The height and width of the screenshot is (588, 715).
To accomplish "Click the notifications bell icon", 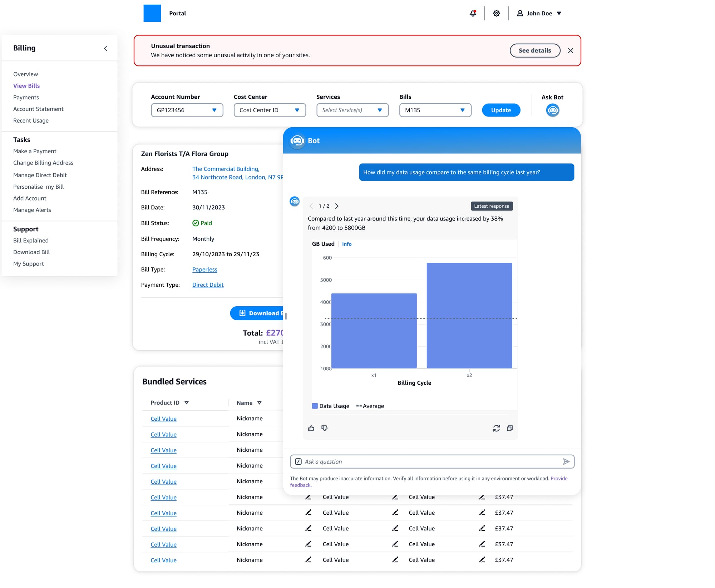I will pyautogui.click(x=473, y=13).
